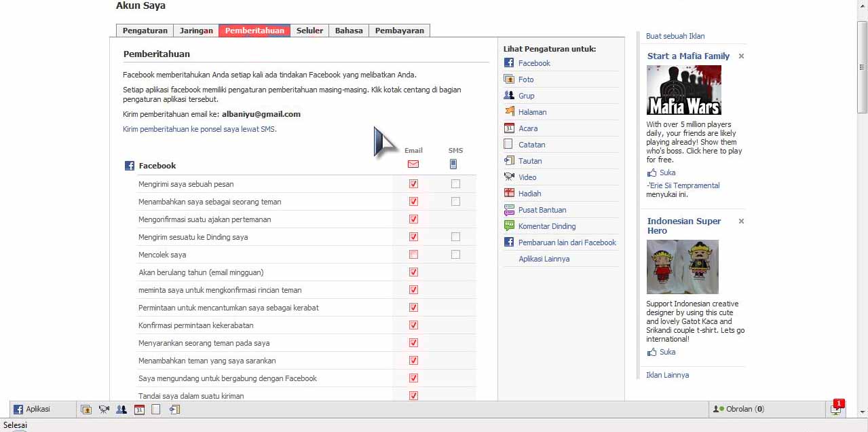Open notifications icon with red badge
The width and height of the screenshot is (868, 432).
tap(837, 408)
